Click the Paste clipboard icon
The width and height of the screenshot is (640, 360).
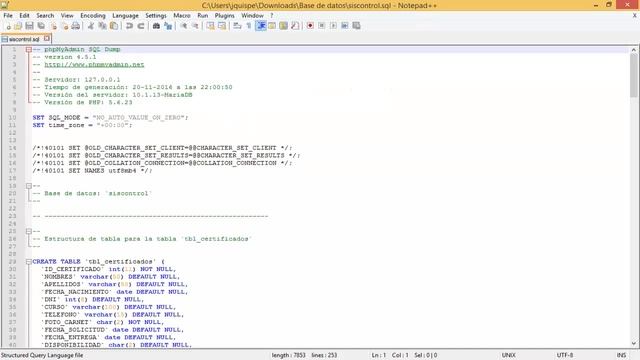114,26
